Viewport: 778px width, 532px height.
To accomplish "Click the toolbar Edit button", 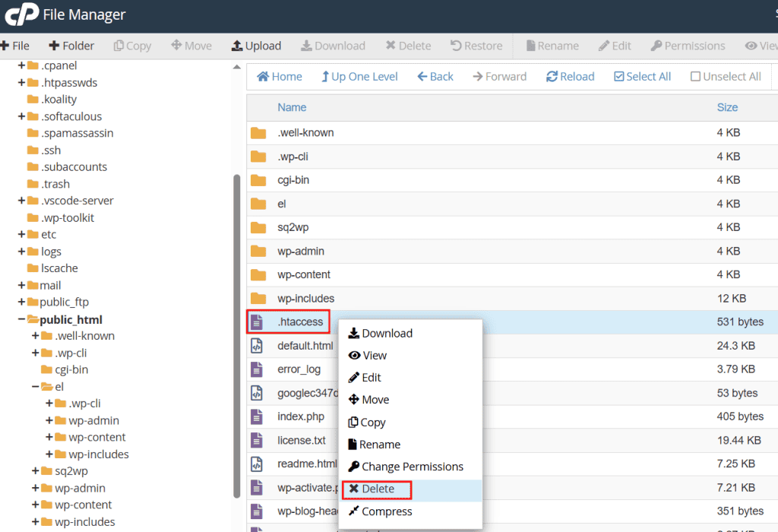I will coord(615,46).
